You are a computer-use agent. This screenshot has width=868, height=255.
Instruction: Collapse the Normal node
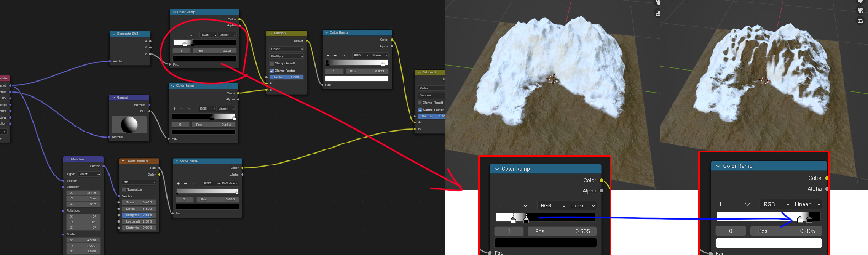click(113, 98)
